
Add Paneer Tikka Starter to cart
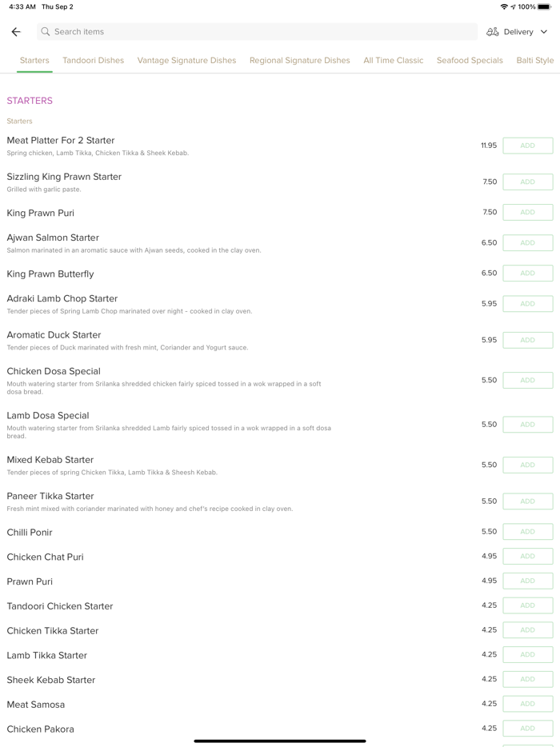[x=527, y=501]
